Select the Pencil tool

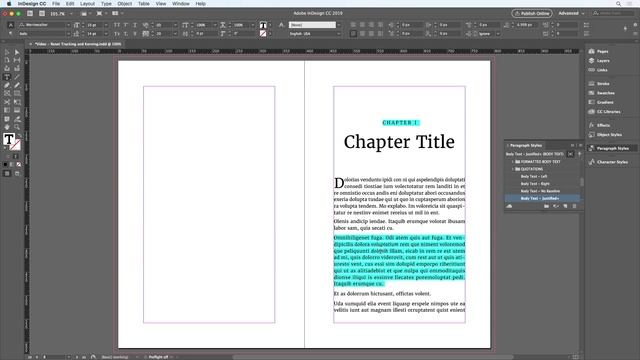pos(17,85)
